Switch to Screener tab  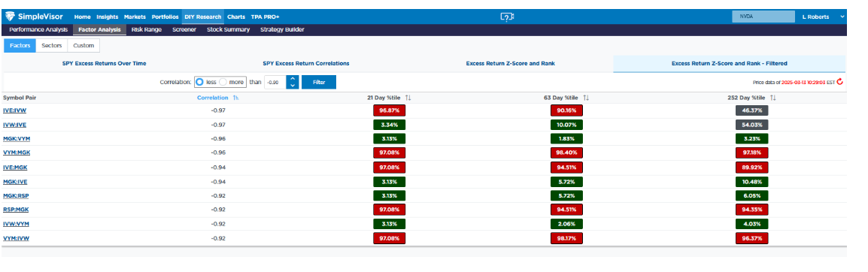184,29
